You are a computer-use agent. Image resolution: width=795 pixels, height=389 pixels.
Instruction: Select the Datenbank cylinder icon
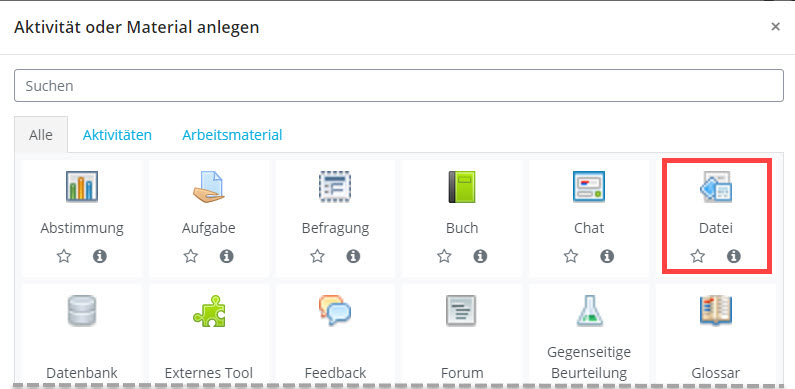pos(82,310)
